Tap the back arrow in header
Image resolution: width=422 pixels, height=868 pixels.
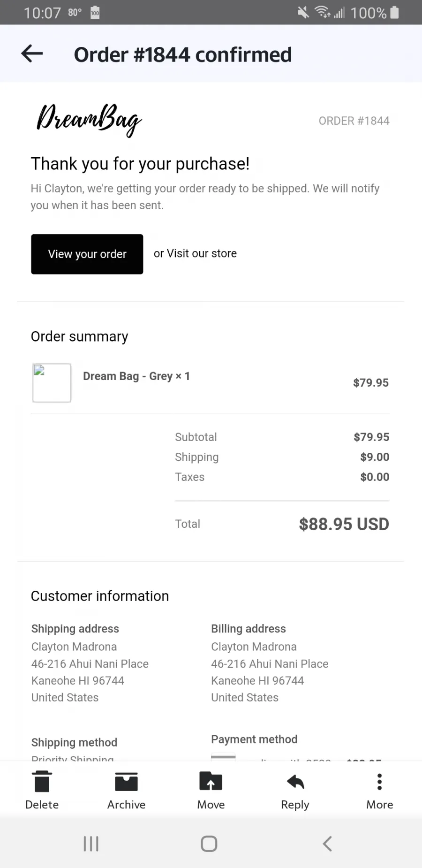(x=32, y=53)
